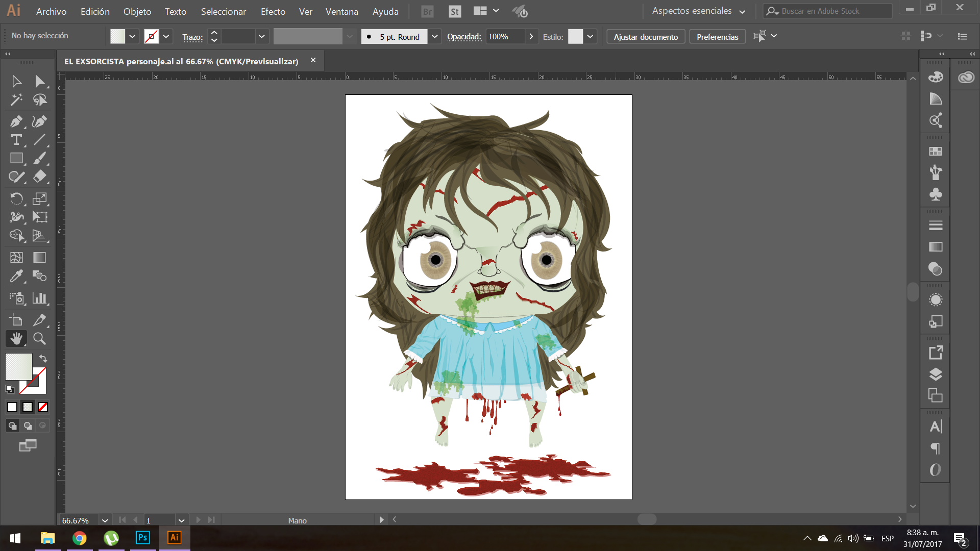980x551 pixels.
Task: Change the screen mode
Action: pos(28,445)
